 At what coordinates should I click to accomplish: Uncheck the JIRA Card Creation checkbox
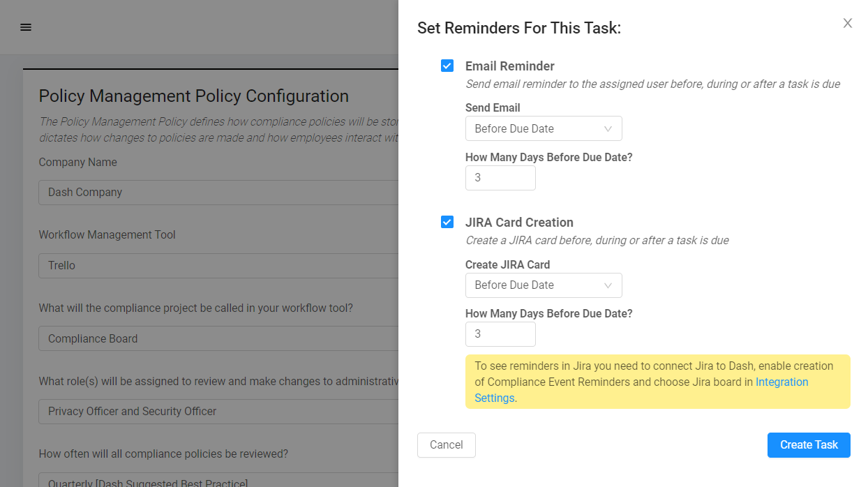pyautogui.click(x=447, y=223)
